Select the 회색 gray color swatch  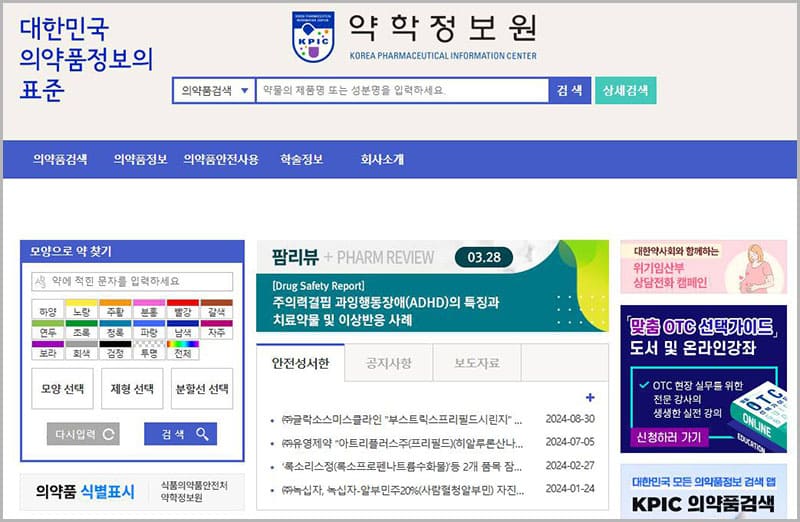click(x=82, y=351)
